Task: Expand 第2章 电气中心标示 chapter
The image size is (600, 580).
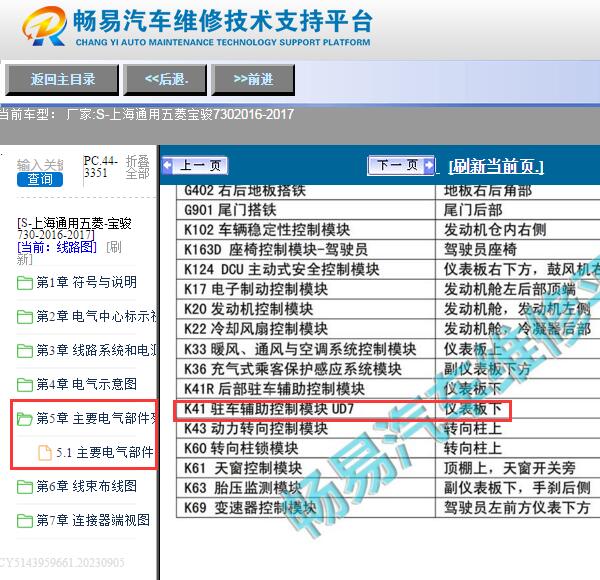Action: (x=96, y=316)
